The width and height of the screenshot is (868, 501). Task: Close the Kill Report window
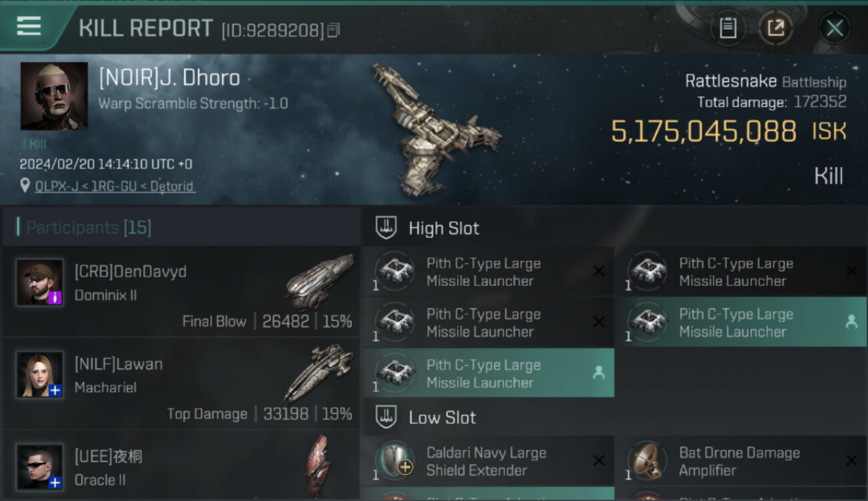pyautogui.click(x=834, y=28)
